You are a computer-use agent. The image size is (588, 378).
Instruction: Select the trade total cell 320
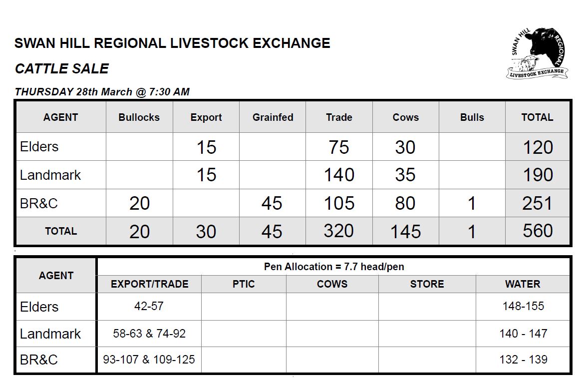pyautogui.click(x=339, y=231)
